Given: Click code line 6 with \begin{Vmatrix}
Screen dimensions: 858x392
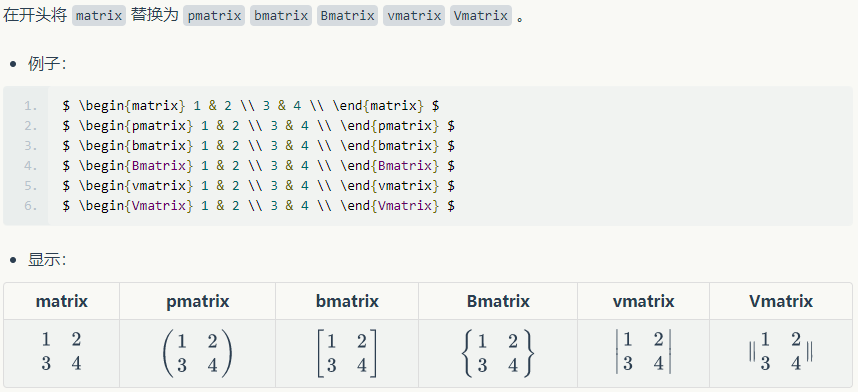Looking at the screenshot, I should pos(259,206).
